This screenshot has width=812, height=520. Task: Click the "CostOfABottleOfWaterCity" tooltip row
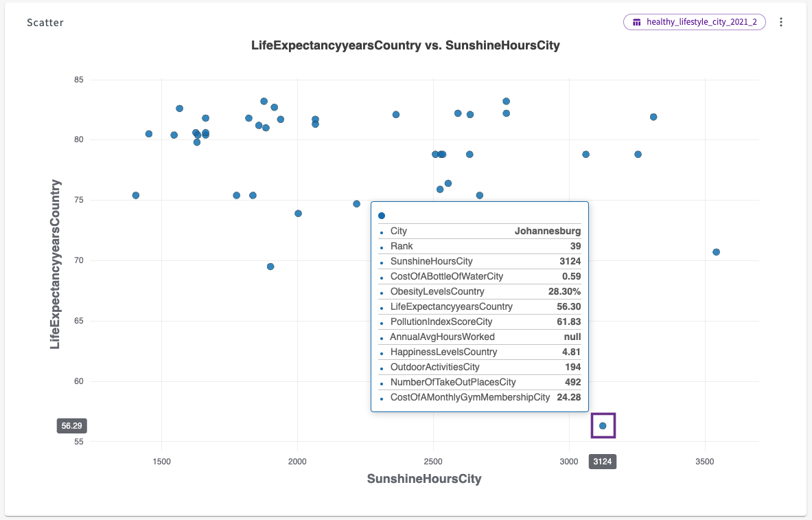[480, 276]
